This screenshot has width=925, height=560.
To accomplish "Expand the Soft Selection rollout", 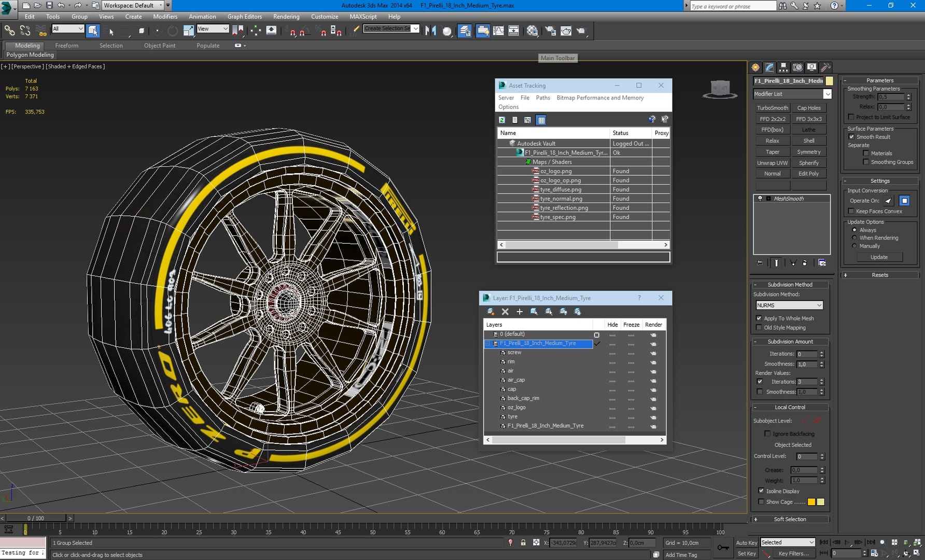I will coord(790,519).
